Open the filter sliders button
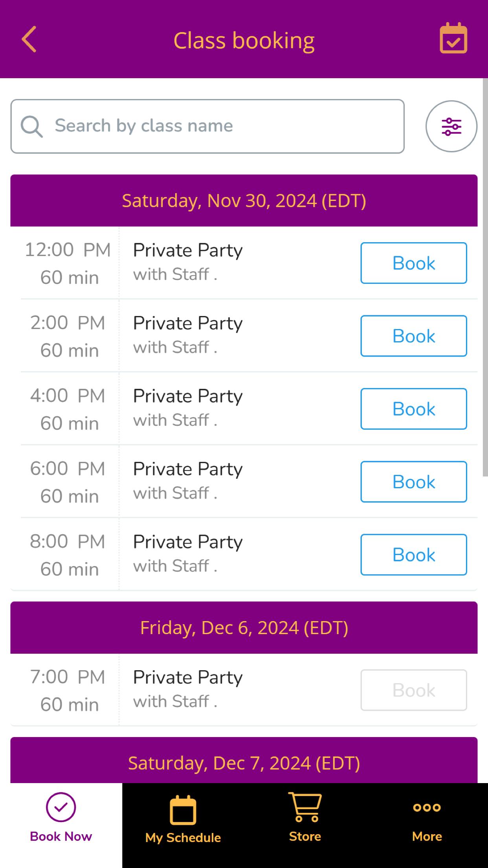This screenshot has height=868, width=488. pyautogui.click(x=451, y=126)
